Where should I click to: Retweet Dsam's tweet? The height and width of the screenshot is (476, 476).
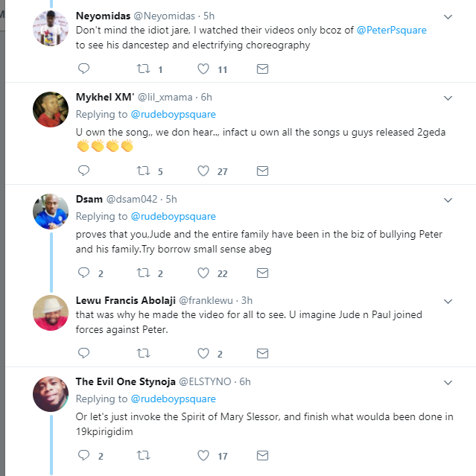143,273
